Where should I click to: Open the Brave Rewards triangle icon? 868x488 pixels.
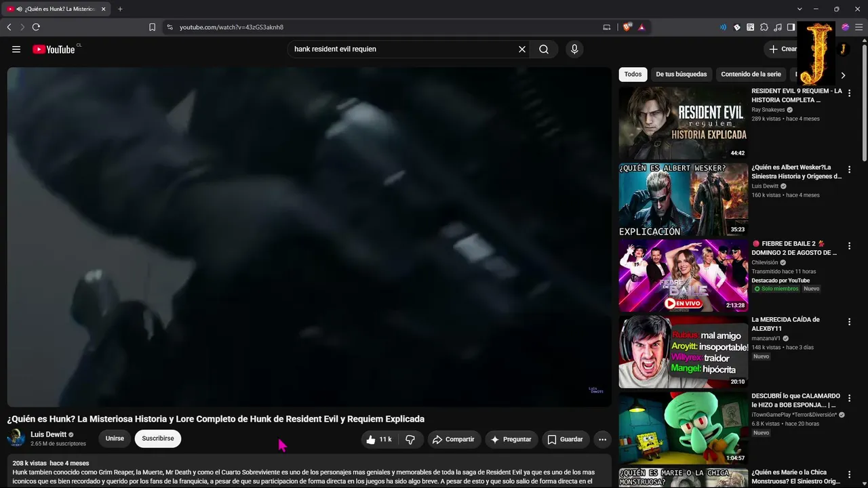click(642, 27)
